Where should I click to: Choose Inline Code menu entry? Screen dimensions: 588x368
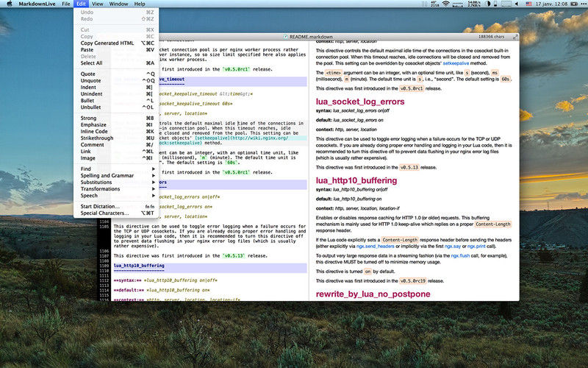(x=96, y=131)
